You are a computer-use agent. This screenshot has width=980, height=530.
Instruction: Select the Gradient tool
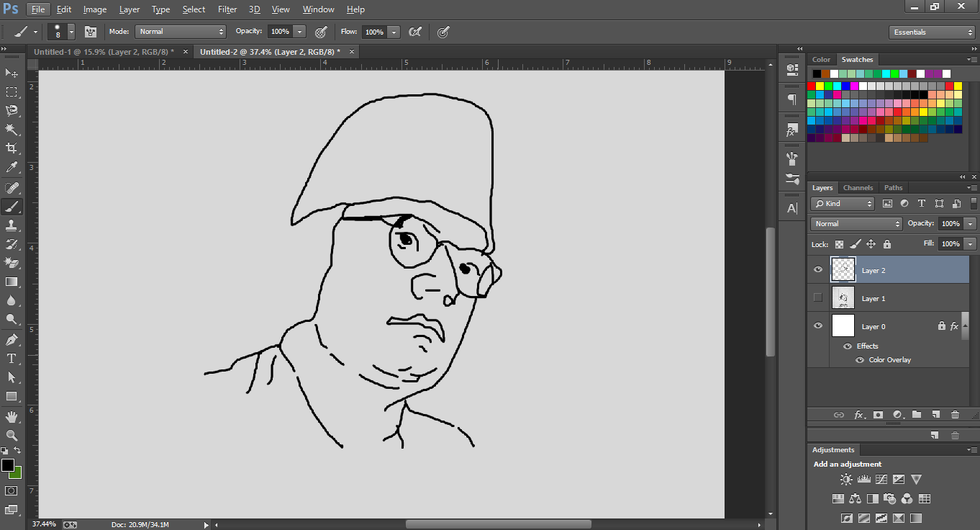click(12, 282)
